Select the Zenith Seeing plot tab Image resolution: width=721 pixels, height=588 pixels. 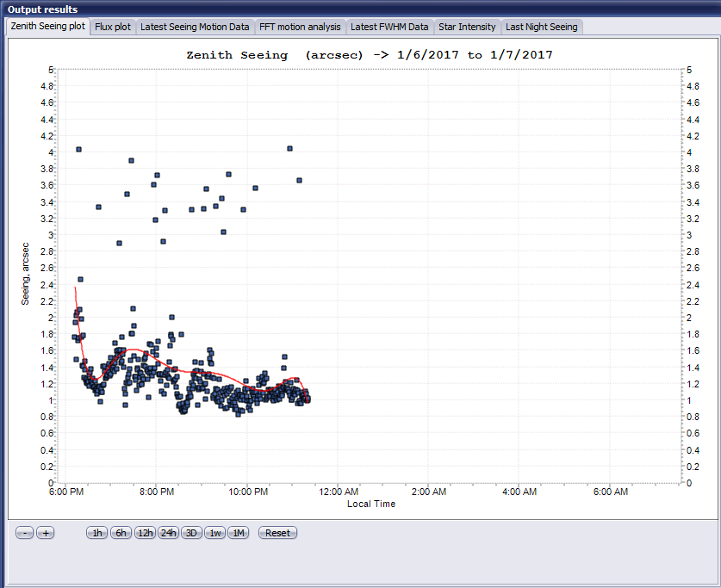[47, 27]
